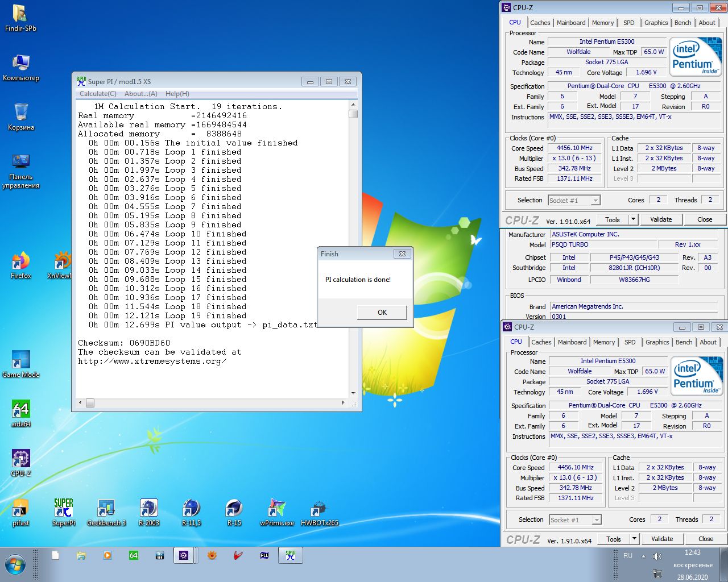The width and height of the screenshot is (728, 582).
Task: Click RU language indicator in taskbar
Action: pyautogui.click(x=628, y=556)
